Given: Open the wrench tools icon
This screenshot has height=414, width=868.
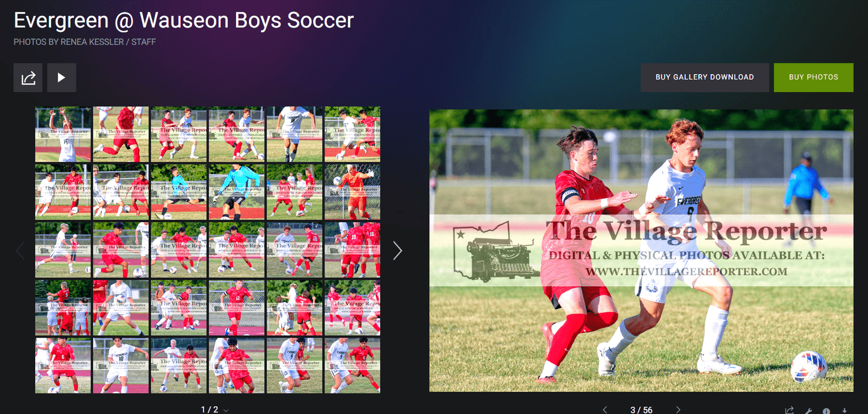Looking at the screenshot, I should click(x=808, y=411).
